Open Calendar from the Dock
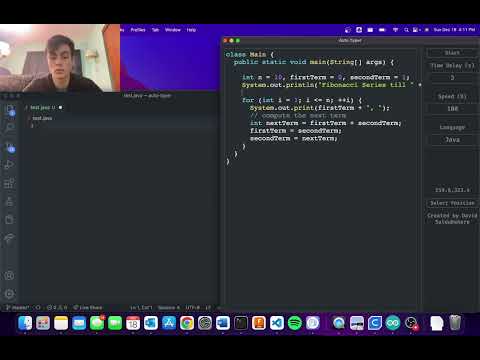The image size is (480, 360). coord(133,323)
